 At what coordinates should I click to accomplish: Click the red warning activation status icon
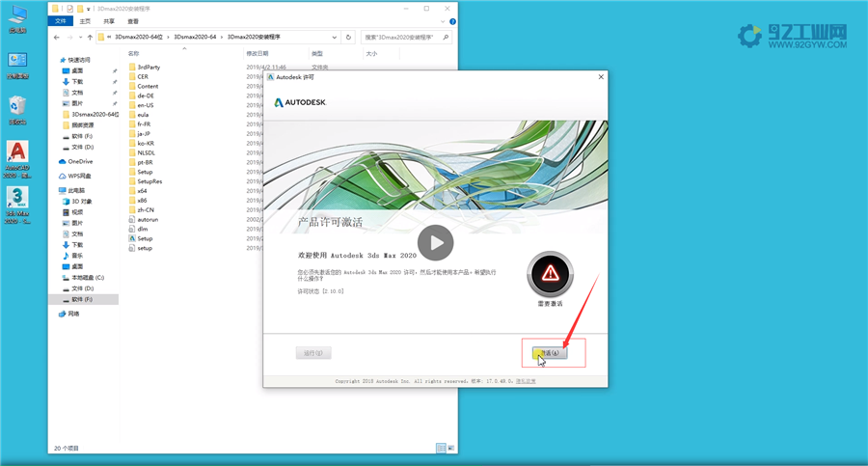[550, 274]
